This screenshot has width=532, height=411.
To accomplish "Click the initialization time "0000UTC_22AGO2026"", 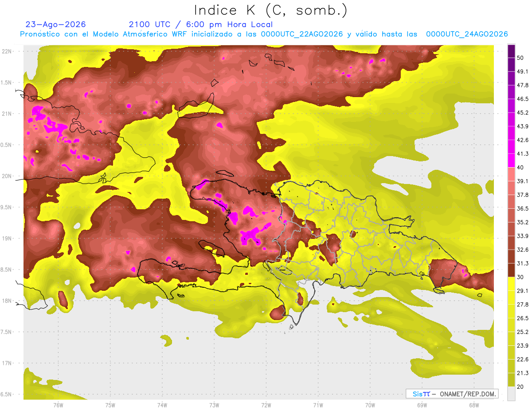I will coord(301,34).
